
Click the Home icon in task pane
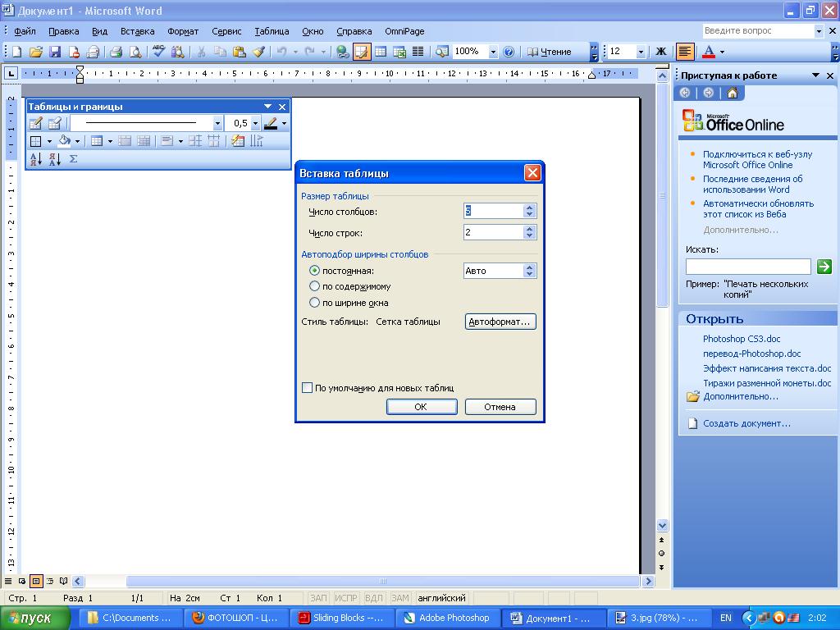click(x=733, y=94)
